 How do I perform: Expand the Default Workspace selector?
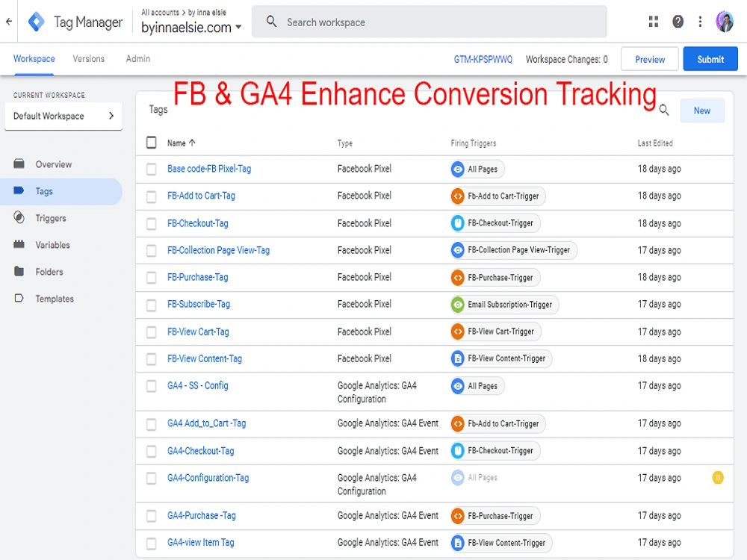tap(63, 116)
